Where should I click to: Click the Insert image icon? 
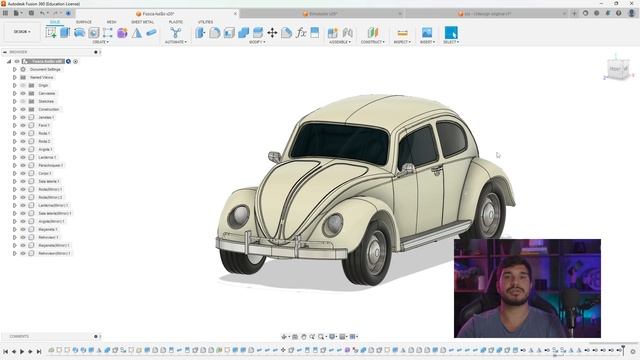(427, 33)
